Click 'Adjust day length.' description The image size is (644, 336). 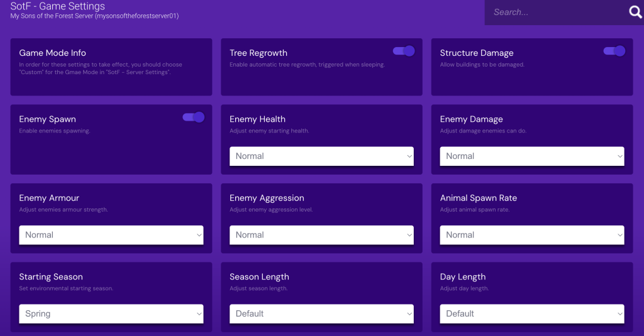point(464,288)
